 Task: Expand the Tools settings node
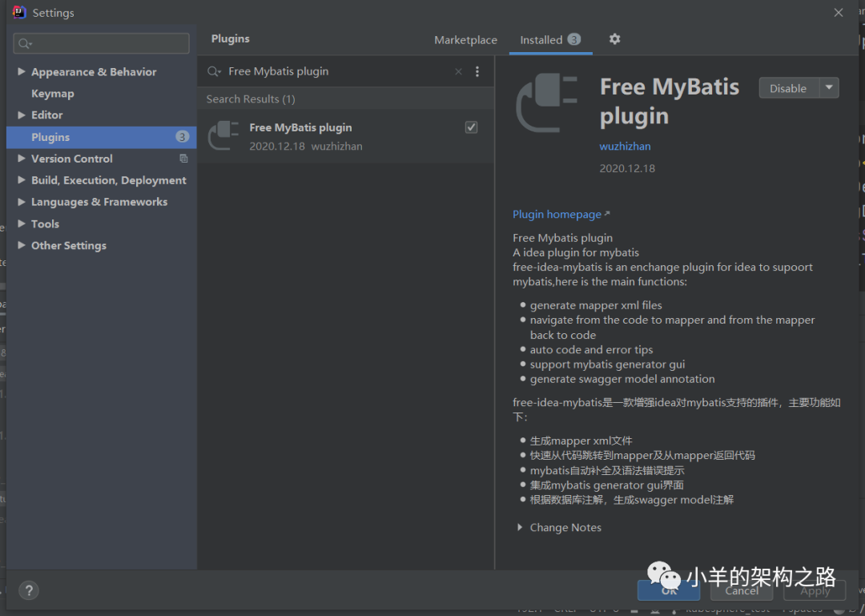(x=22, y=223)
